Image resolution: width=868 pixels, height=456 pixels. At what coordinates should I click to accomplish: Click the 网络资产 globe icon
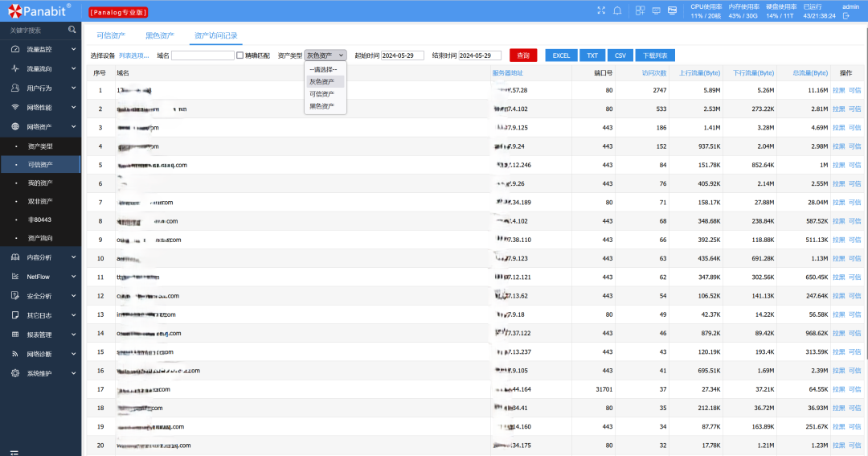pyautogui.click(x=15, y=127)
